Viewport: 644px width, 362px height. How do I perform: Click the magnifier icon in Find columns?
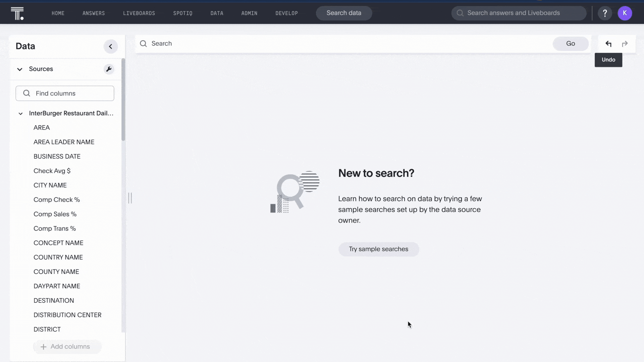tap(27, 93)
